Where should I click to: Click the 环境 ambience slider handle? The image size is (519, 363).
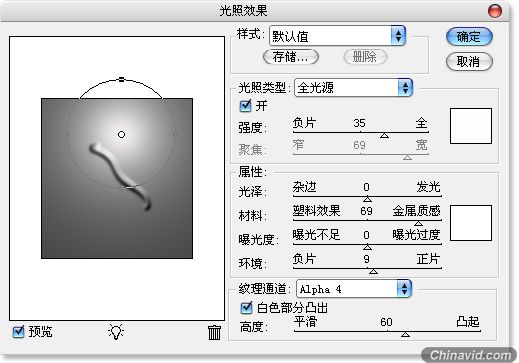pyautogui.click(x=373, y=271)
